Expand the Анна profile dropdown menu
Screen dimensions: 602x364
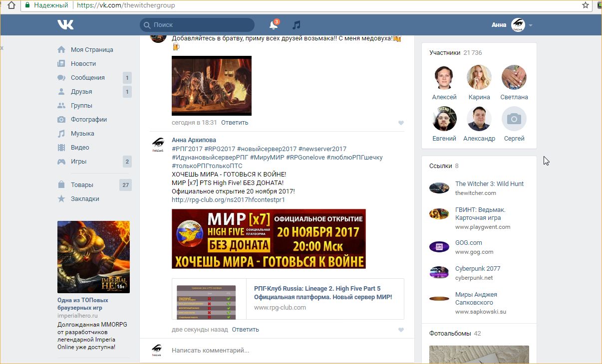pyautogui.click(x=531, y=25)
